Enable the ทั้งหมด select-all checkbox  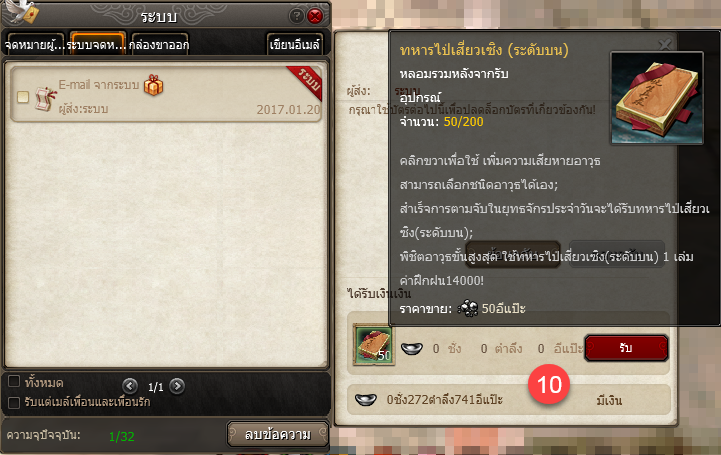14,381
